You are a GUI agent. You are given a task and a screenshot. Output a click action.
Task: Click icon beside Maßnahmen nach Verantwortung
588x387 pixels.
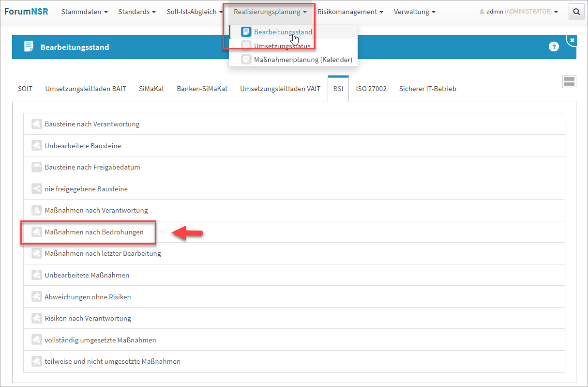click(36, 210)
